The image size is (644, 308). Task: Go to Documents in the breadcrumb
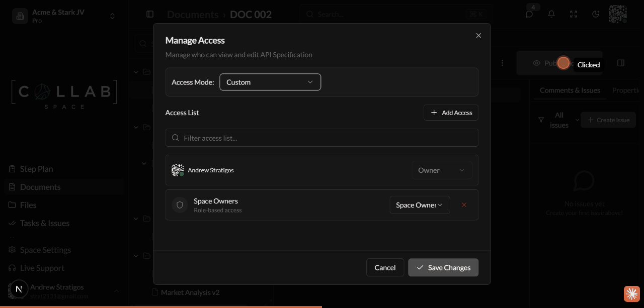pos(193,15)
